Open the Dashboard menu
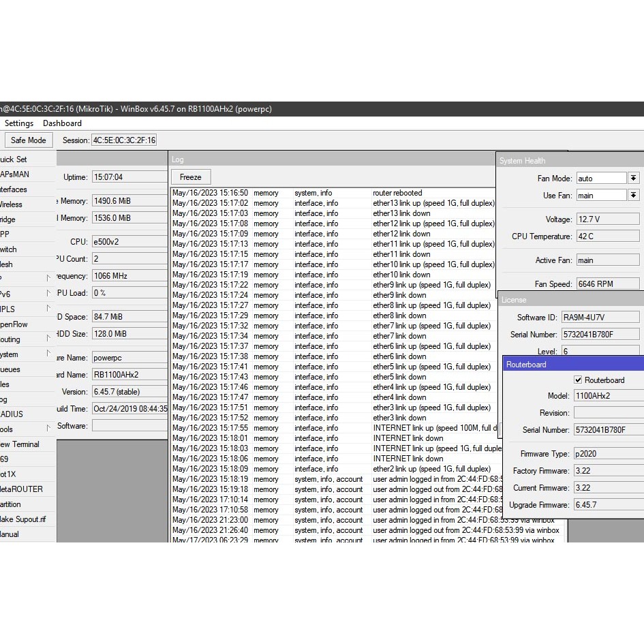The height and width of the screenshot is (644, 644). (x=62, y=123)
